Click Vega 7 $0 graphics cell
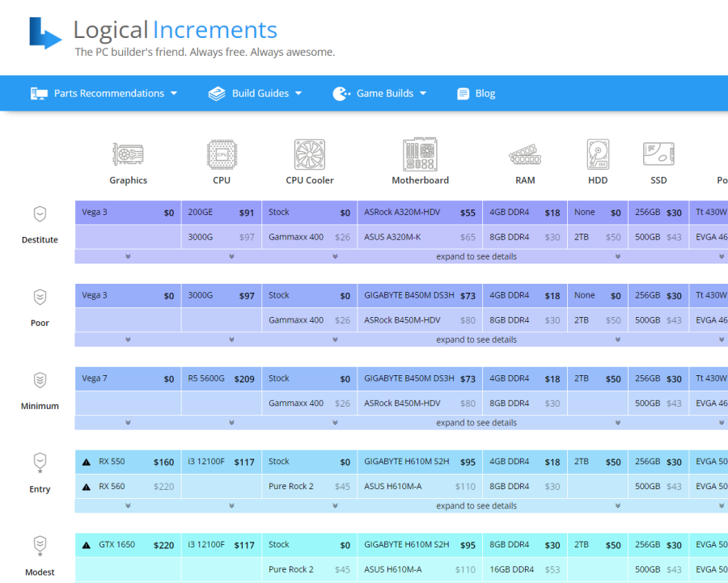The height and width of the screenshot is (583, 728). [128, 378]
